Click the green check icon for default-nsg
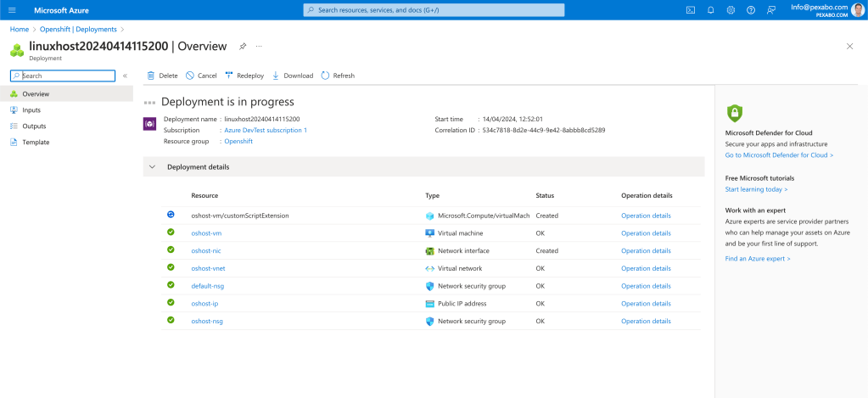This screenshot has width=868, height=398. pos(171,284)
